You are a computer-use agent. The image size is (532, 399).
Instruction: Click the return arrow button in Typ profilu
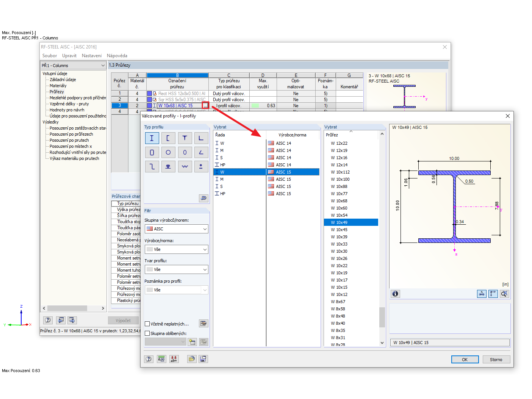(x=203, y=198)
